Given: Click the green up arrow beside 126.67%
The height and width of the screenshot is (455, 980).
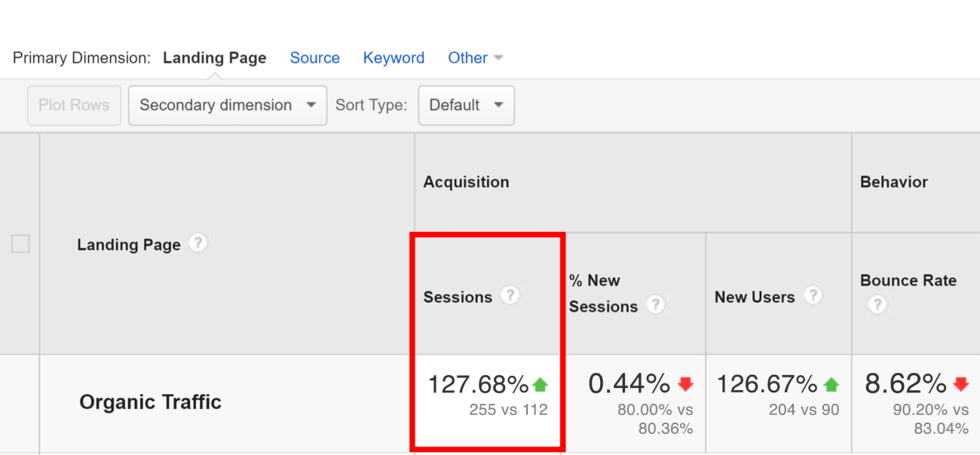Looking at the screenshot, I should tap(831, 385).
